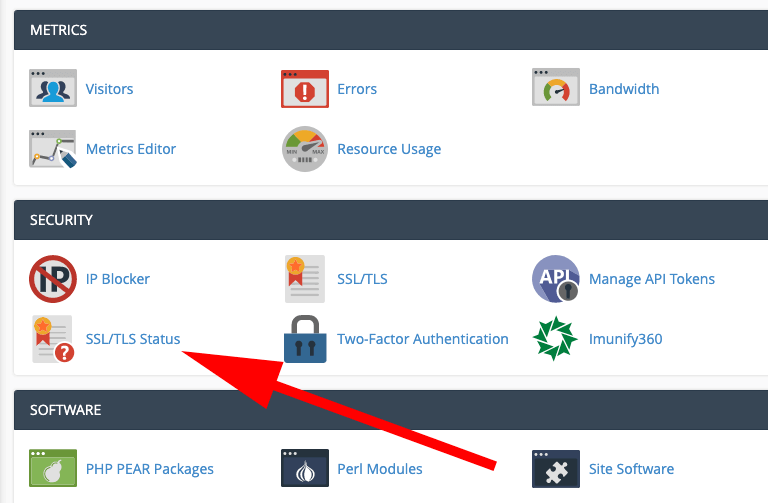Open the Visitors link
The height and width of the screenshot is (503, 768).
click(109, 89)
